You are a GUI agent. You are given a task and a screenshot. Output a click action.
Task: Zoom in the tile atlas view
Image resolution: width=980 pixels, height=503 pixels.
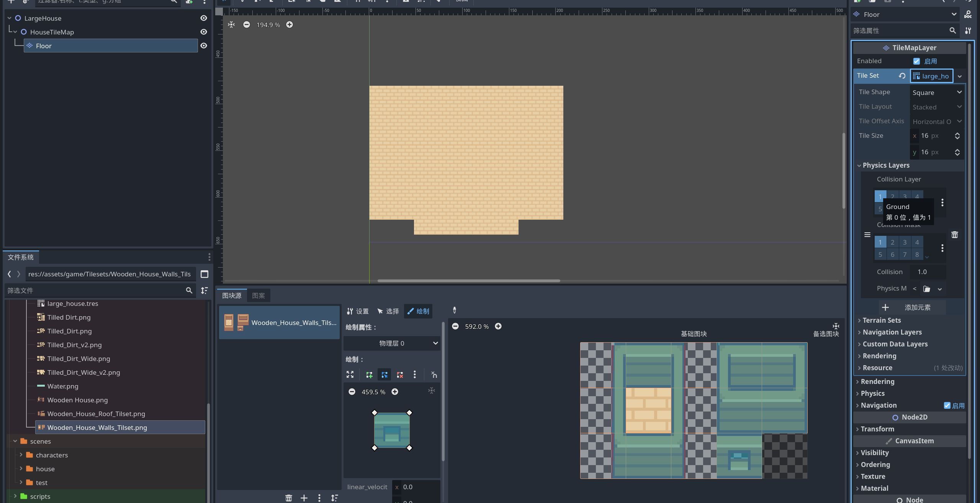click(498, 326)
